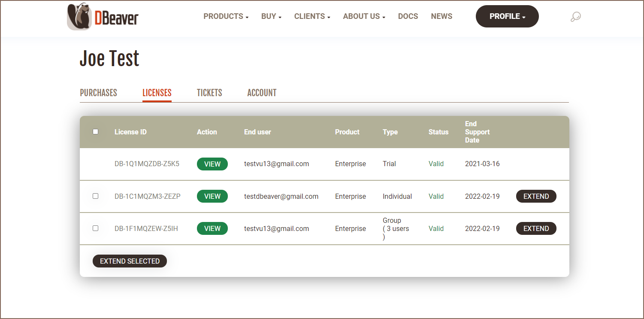Open the search magnifier icon

575,17
